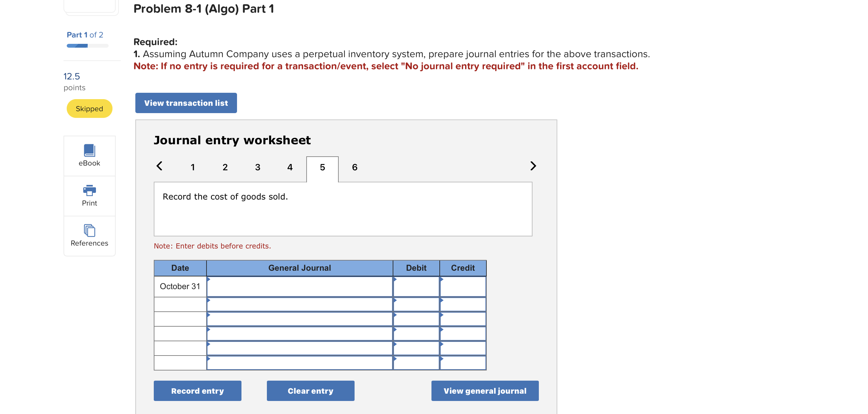
Task: Click Debit field in October 31 row
Action: coord(416,287)
